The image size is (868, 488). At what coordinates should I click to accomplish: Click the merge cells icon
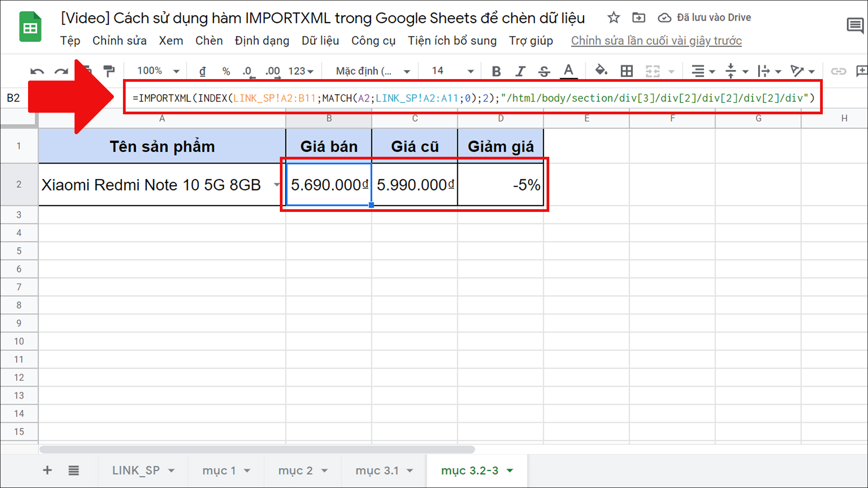point(652,71)
